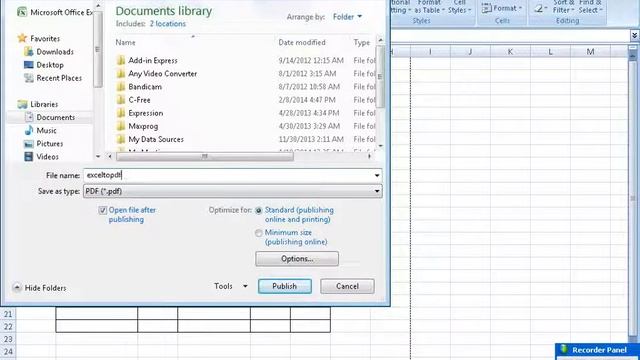Screen dimensions: 640x360
Task: Open the Add-in Express folder icon
Action: pyautogui.click(x=120, y=60)
